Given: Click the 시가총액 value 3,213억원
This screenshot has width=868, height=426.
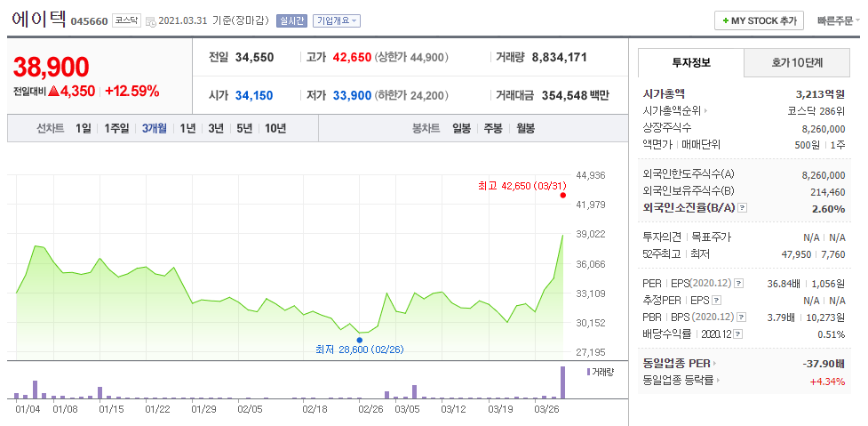Looking at the screenshot, I should (x=820, y=93).
